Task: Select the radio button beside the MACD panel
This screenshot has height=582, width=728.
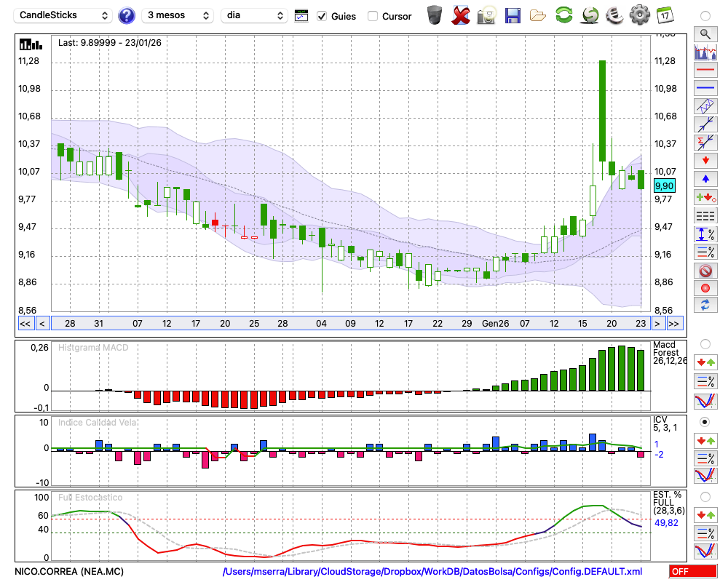Action: pyautogui.click(x=705, y=343)
